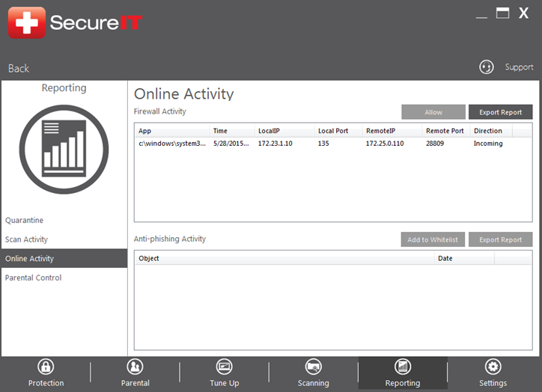542x392 pixels.
Task: Select the c:\windows\system3... firewall entry
Action: pos(172,144)
